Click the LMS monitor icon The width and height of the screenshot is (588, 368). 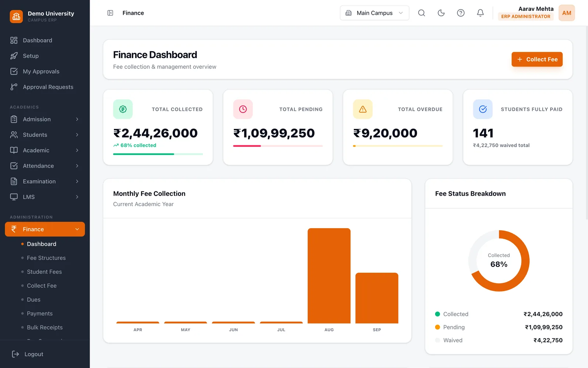pyautogui.click(x=14, y=197)
